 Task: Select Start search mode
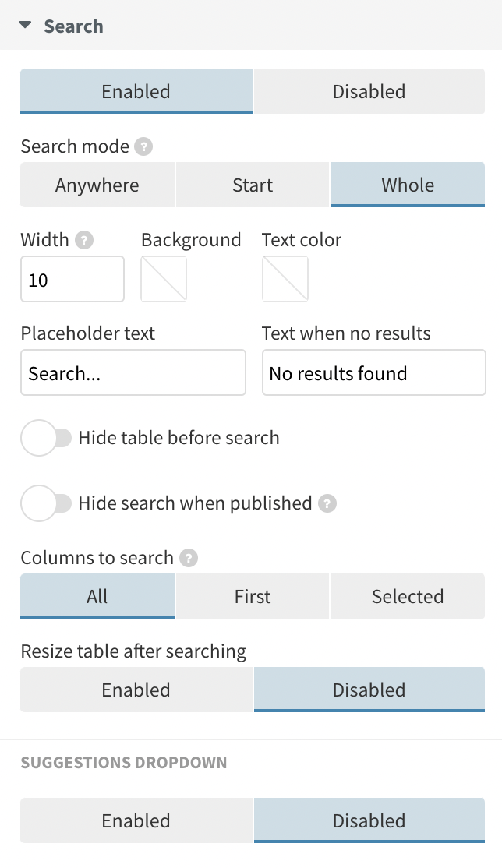pyautogui.click(x=252, y=185)
